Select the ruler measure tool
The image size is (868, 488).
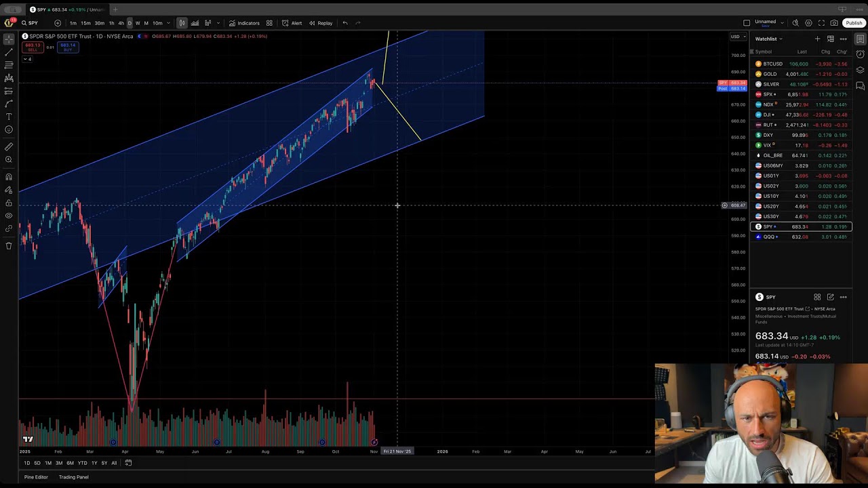[9, 146]
